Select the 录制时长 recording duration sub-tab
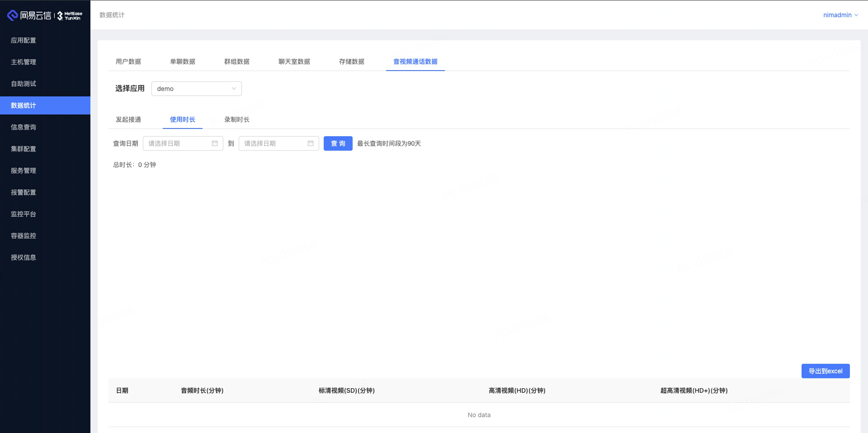 [x=237, y=119]
